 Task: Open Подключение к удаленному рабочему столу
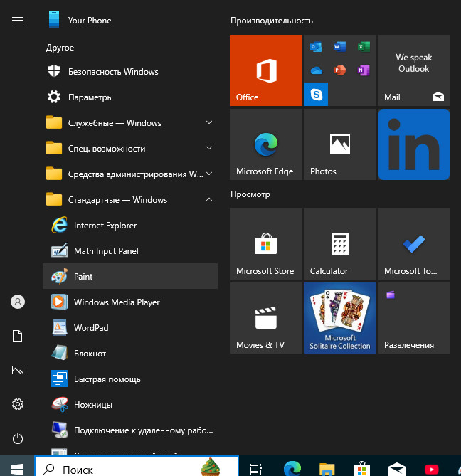coord(130,430)
